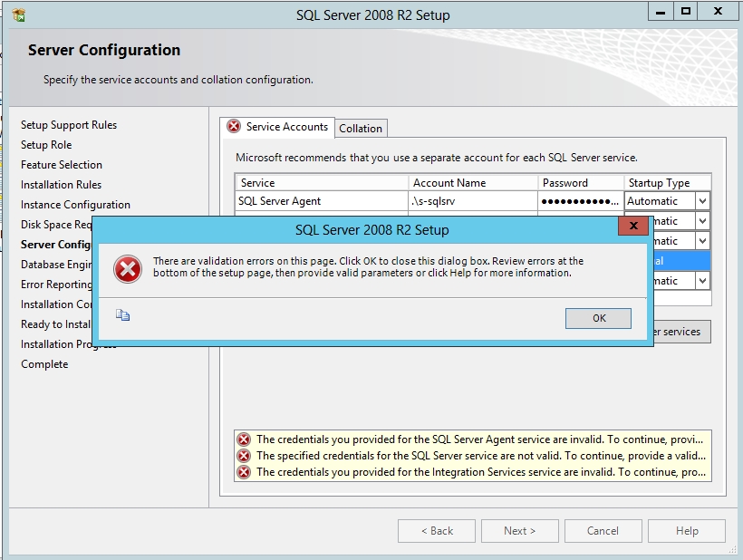Select the SQL Server Agent invalid credentials message
Viewport: 743px width, 560px height.
479,439
